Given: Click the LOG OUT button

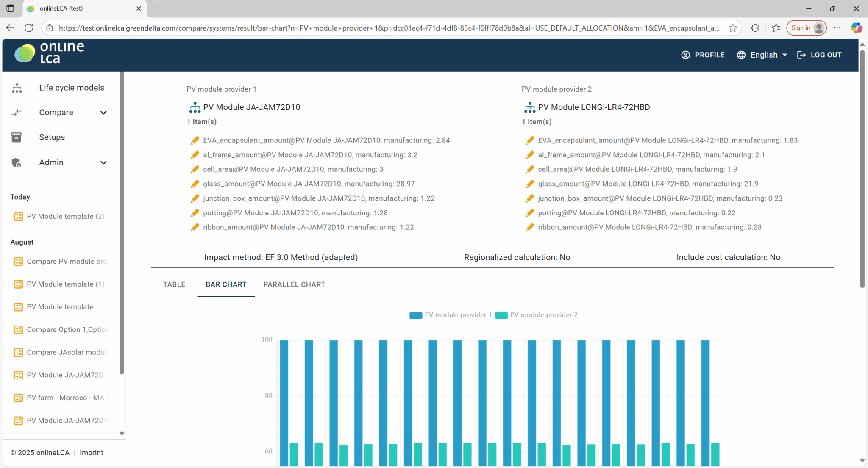Looking at the screenshot, I should tap(819, 55).
